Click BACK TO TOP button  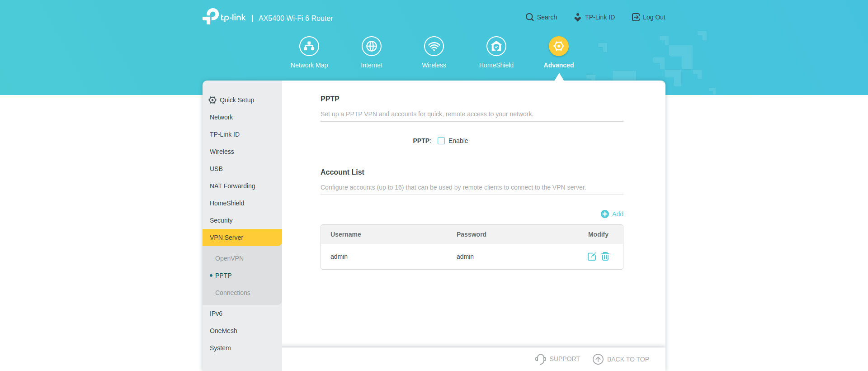click(621, 359)
